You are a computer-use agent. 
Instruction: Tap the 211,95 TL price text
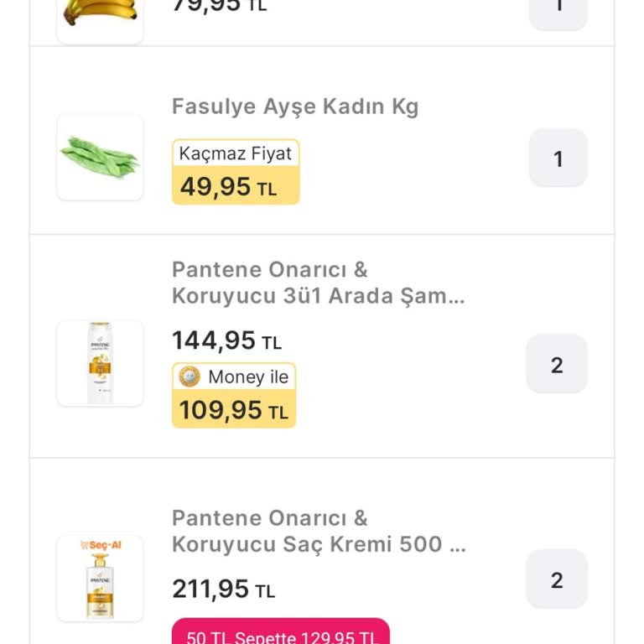224,589
